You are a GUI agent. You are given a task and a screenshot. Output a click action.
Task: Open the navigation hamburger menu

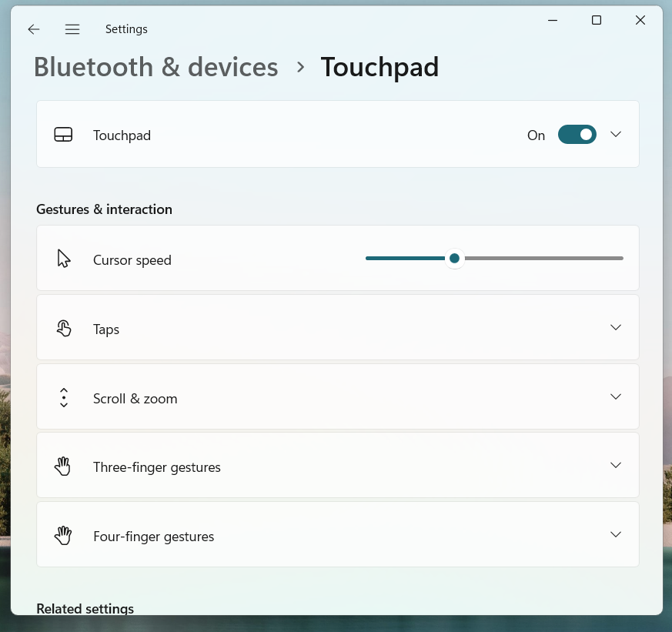click(72, 28)
